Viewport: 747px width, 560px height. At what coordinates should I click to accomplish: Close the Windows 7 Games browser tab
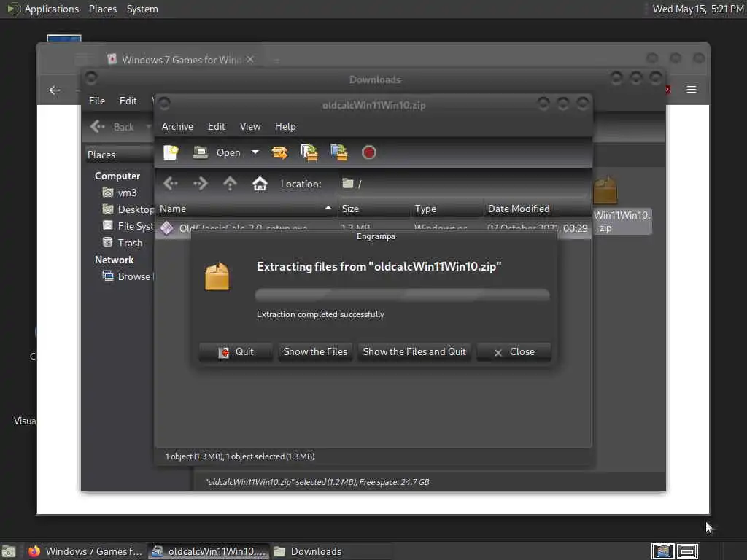coord(250,60)
